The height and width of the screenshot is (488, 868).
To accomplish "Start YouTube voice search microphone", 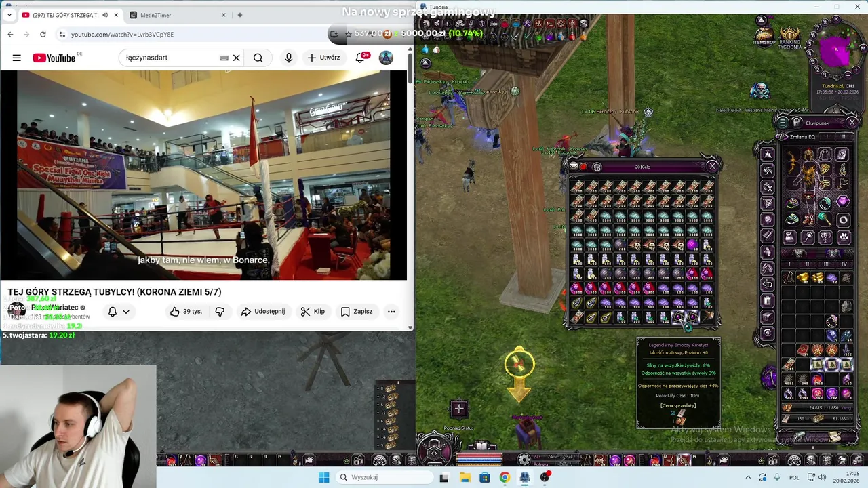I will pos(289,58).
